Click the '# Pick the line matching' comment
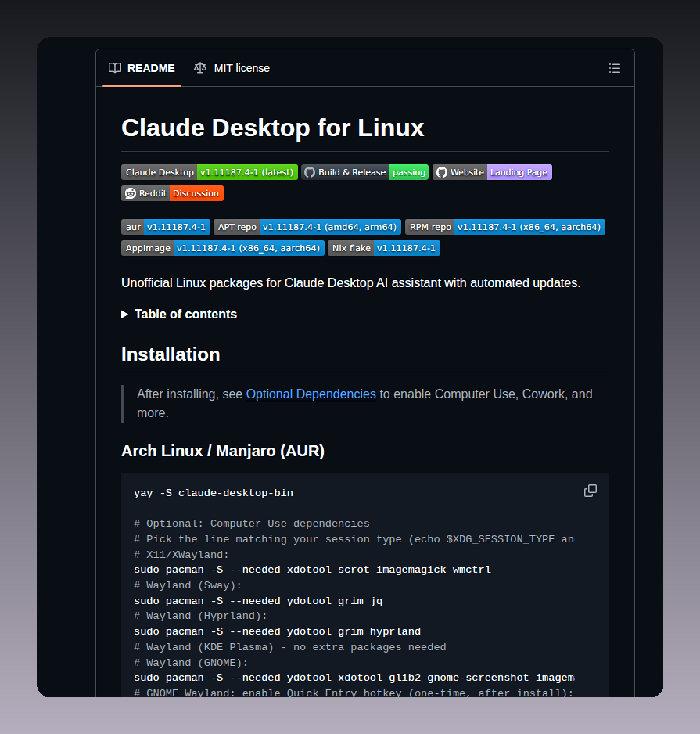 (x=354, y=539)
